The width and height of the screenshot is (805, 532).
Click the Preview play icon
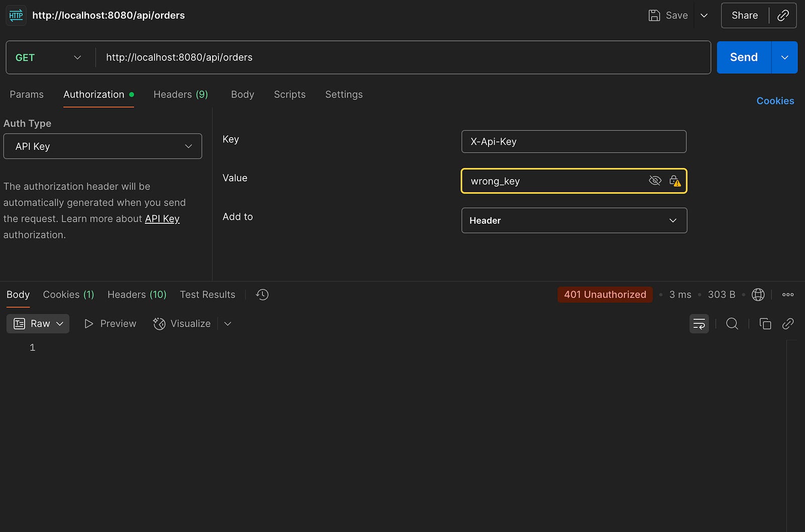(x=89, y=324)
